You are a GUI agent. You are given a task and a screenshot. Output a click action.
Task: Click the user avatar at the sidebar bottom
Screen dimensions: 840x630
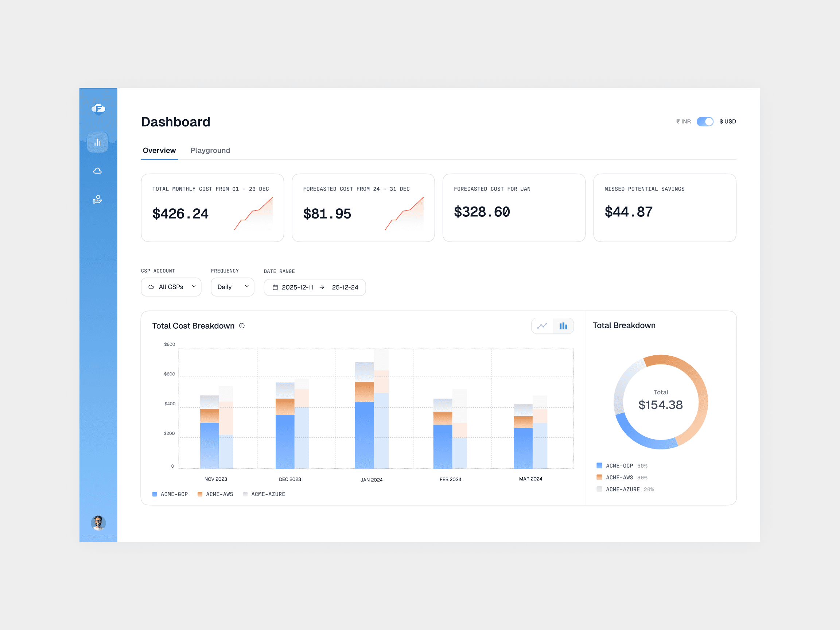point(98,523)
